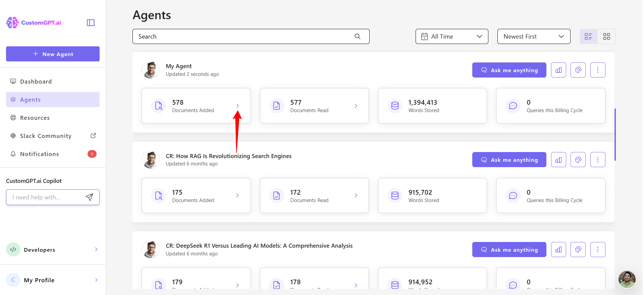The image size is (644, 295).
Task: Open support chat avatar bubble
Action: [627, 279]
